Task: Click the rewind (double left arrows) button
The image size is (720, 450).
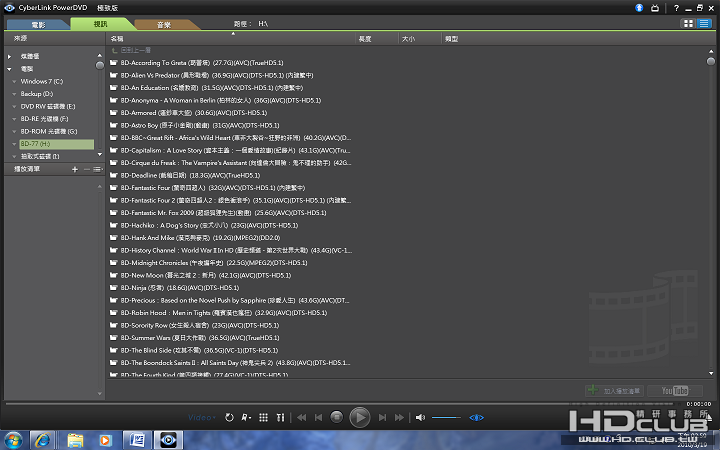Action: 302,417
